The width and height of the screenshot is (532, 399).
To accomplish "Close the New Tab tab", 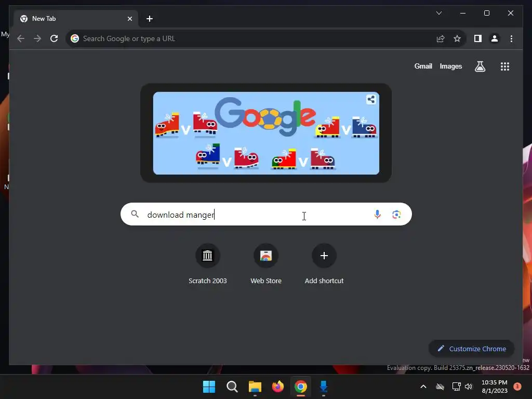I will click(x=129, y=19).
